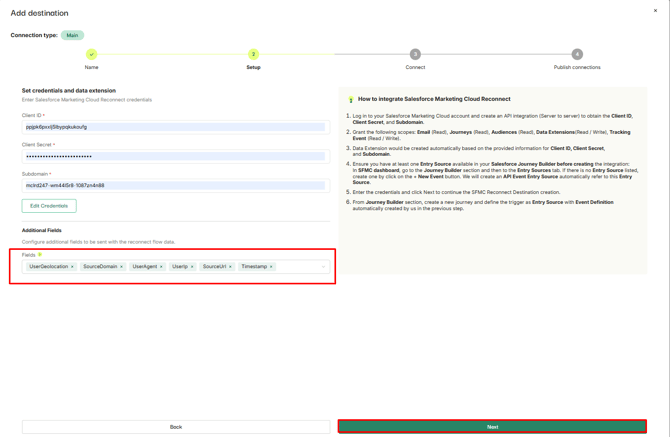This screenshot has height=437, width=670.
Task: Remove the UserIp field tag
Action: (192, 267)
